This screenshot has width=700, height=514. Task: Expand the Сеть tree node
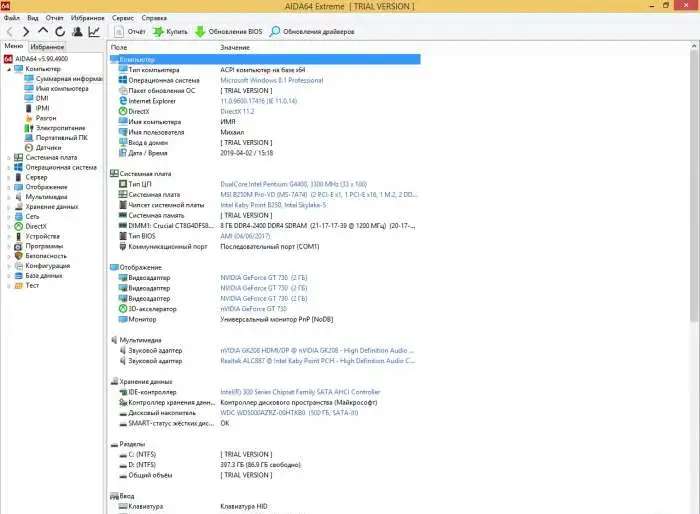tap(8, 217)
